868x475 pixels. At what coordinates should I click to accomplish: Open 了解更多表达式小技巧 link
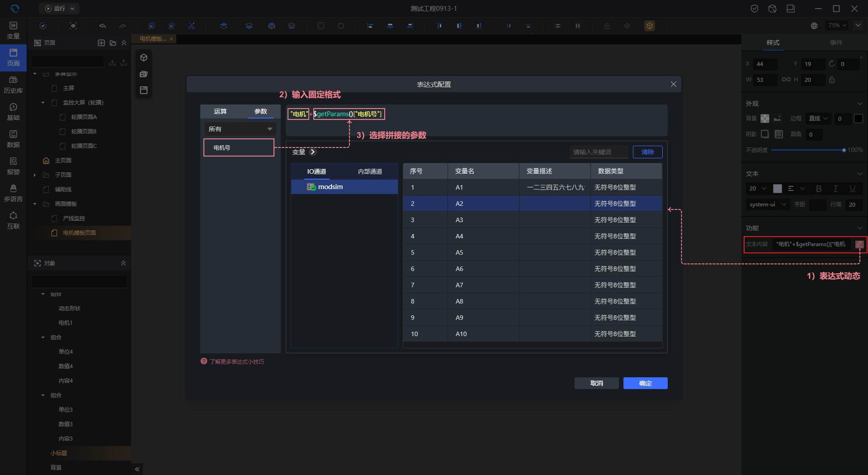click(236, 361)
